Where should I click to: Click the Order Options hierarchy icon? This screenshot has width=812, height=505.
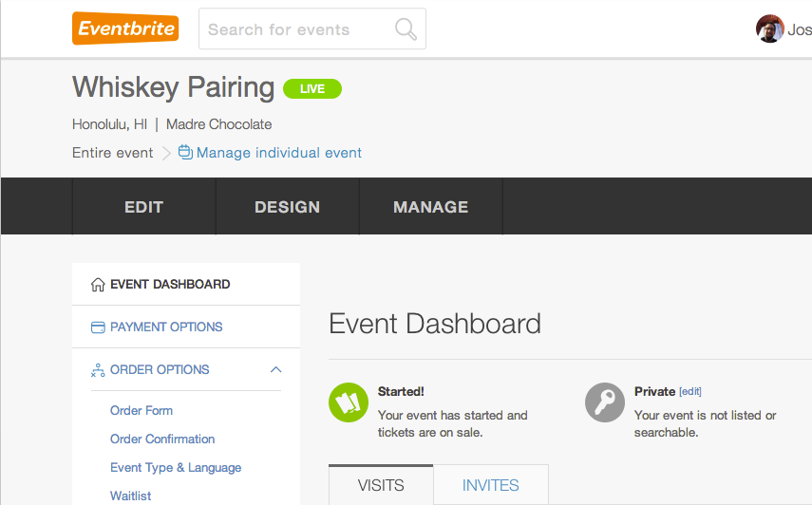pyautogui.click(x=98, y=370)
